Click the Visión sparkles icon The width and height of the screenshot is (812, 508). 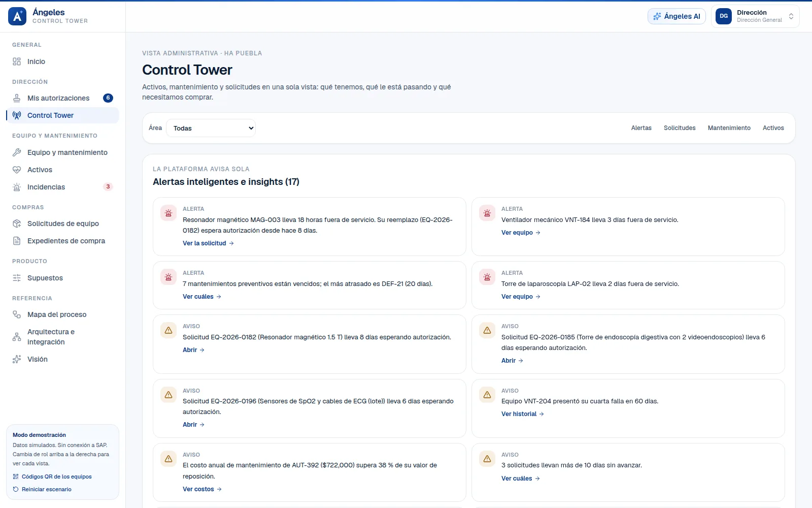17,359
